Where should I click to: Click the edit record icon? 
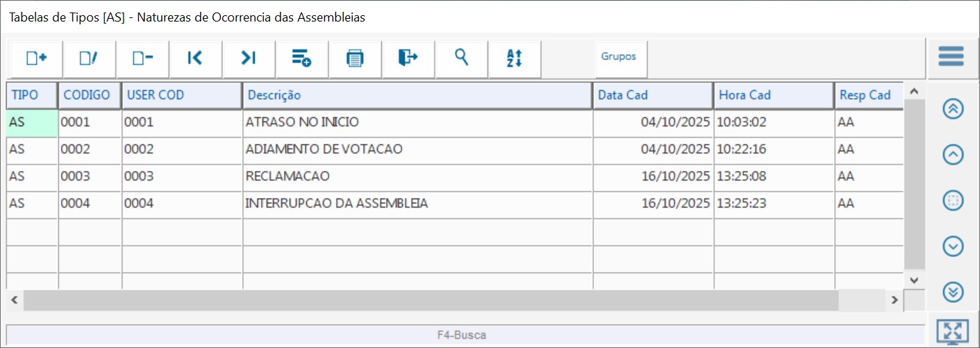click(89, 58)
